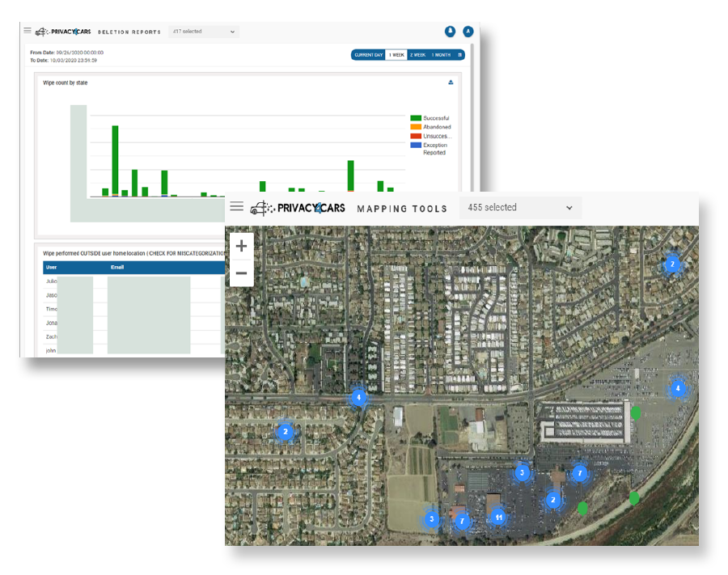Click Privacy4Cars logo in Deletion Reports window
Image resolution: width=728 pixels, height=575 pixels.
coord(63,32)
